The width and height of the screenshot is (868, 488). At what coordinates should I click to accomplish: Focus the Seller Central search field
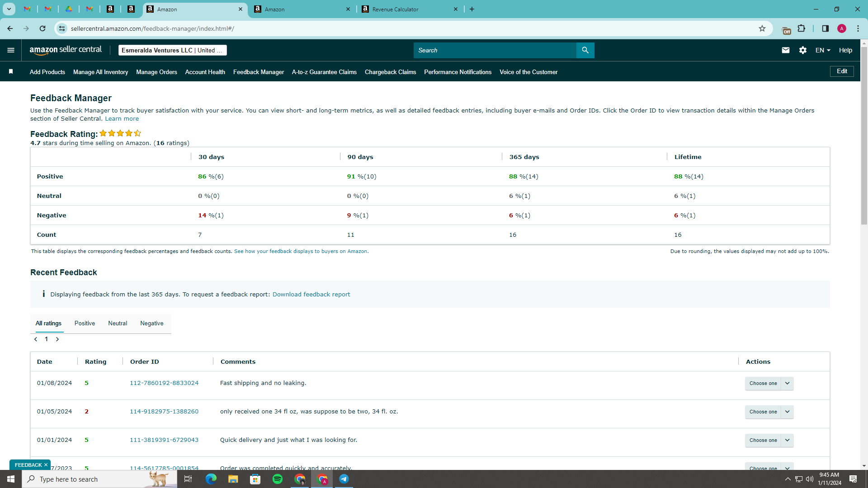[x=495, y=50]
